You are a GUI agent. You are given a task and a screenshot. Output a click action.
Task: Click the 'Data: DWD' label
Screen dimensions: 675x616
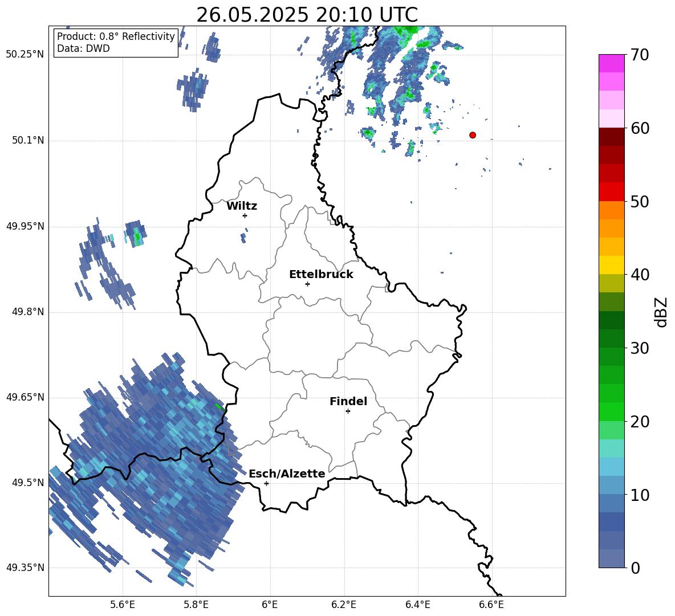(x=83, y=48)
